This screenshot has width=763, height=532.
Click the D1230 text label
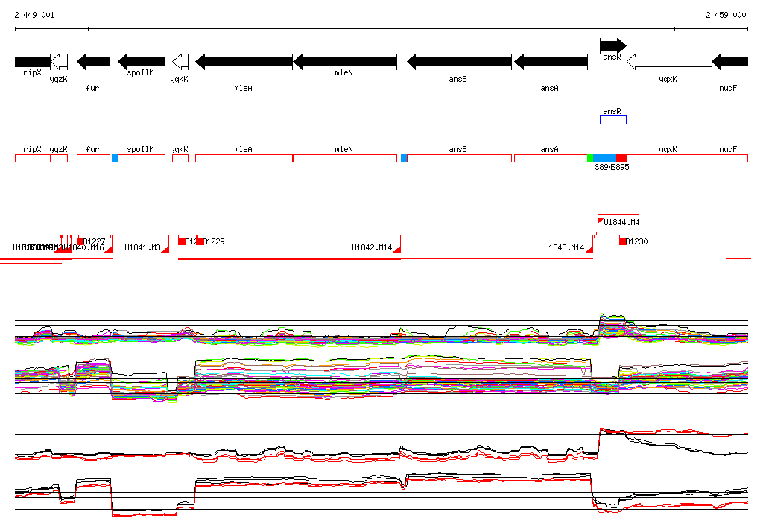637,241
